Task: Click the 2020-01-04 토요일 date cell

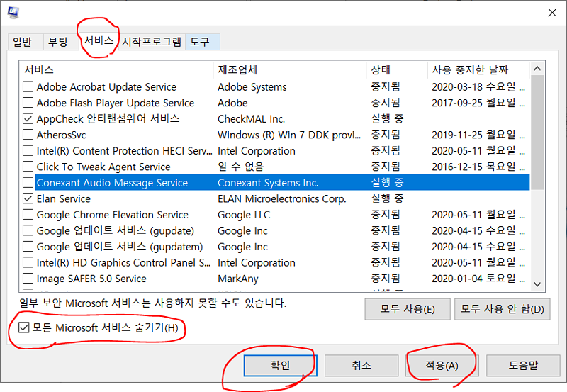Action: click(x=478, y=279)
